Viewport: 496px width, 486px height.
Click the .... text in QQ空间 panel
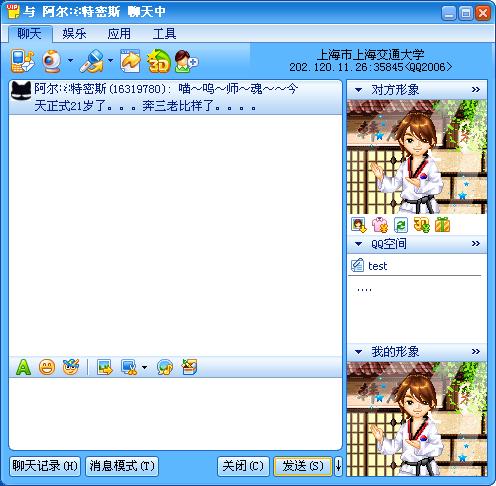[364, 290]
